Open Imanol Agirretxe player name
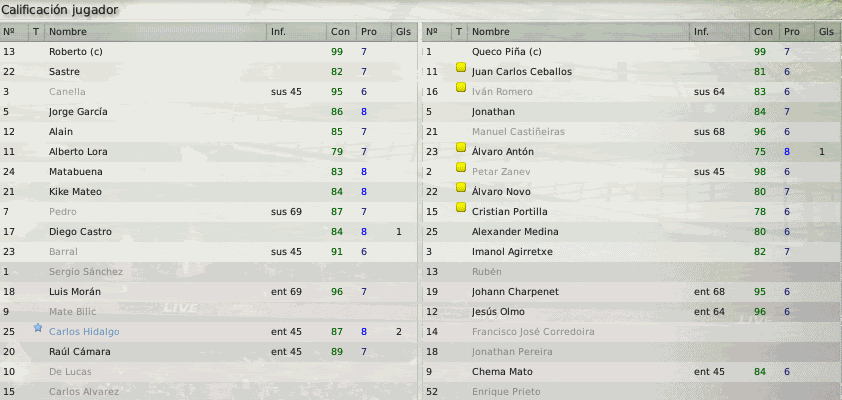 click(x=512, y=252)
